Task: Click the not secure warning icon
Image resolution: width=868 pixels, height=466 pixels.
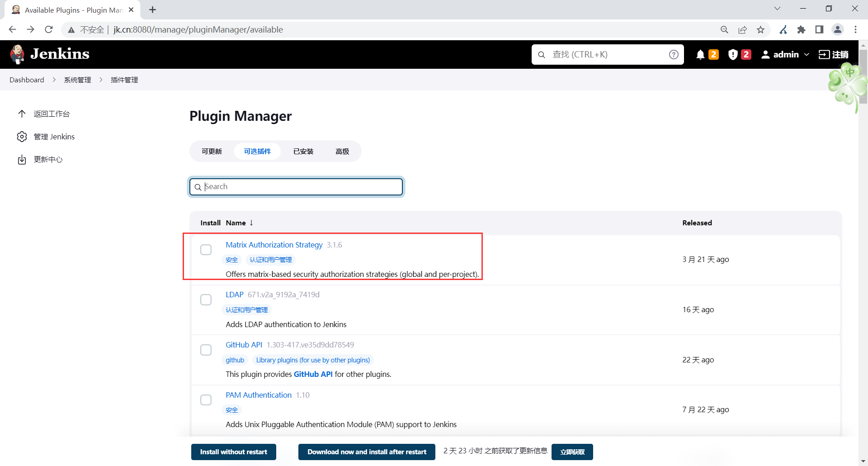Action: 71,30
